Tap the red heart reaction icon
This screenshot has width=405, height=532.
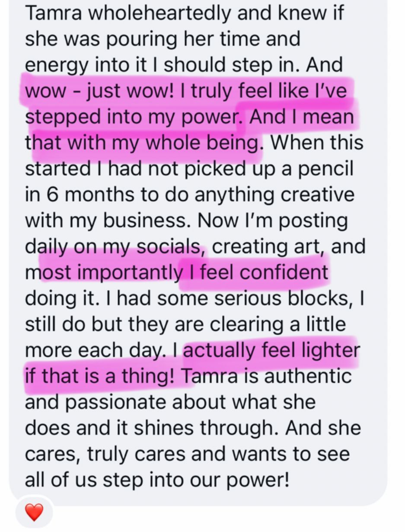click(x=34, y=513)
